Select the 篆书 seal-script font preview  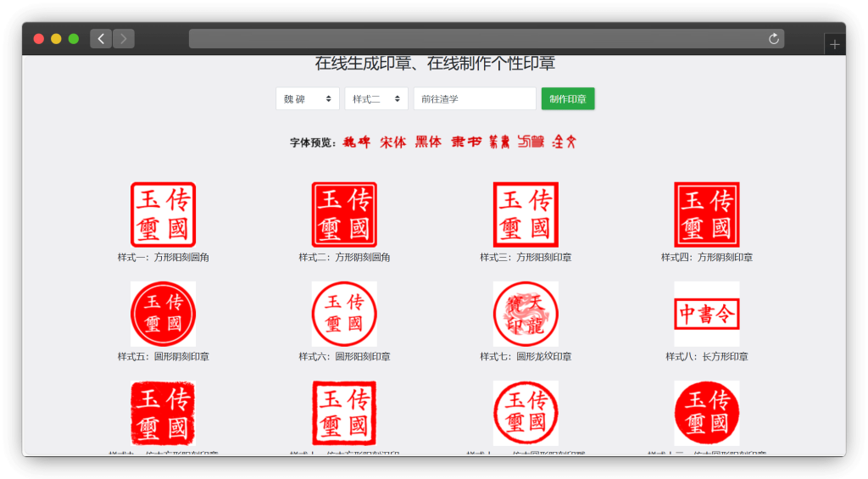tap(499, 142)
